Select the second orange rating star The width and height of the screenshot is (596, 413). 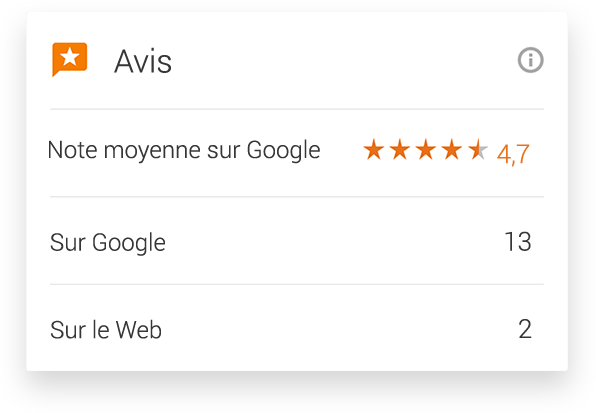[x=400, y=149]
